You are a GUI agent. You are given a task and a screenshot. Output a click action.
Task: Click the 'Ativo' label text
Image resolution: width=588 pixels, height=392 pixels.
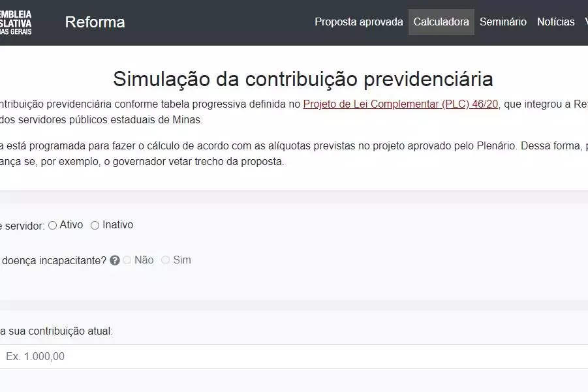[71, 225]
